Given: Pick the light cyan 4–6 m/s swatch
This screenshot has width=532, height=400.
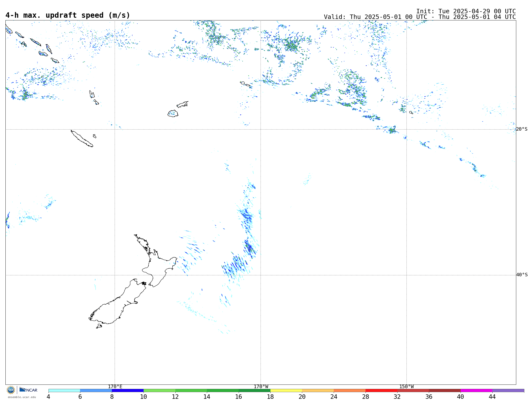Looking at the screenshot, I should tap(64, 391).
